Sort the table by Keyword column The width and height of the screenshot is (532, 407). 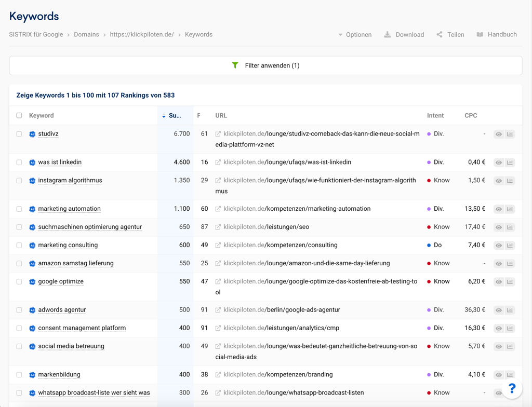[x=42, y=116]
